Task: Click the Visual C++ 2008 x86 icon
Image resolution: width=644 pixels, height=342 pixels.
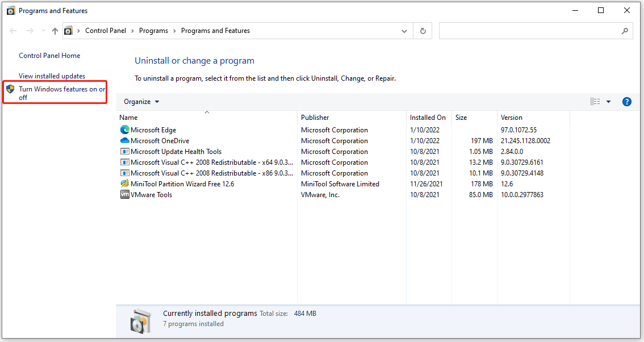Action: pyautogui.click(x=125, y=173)
